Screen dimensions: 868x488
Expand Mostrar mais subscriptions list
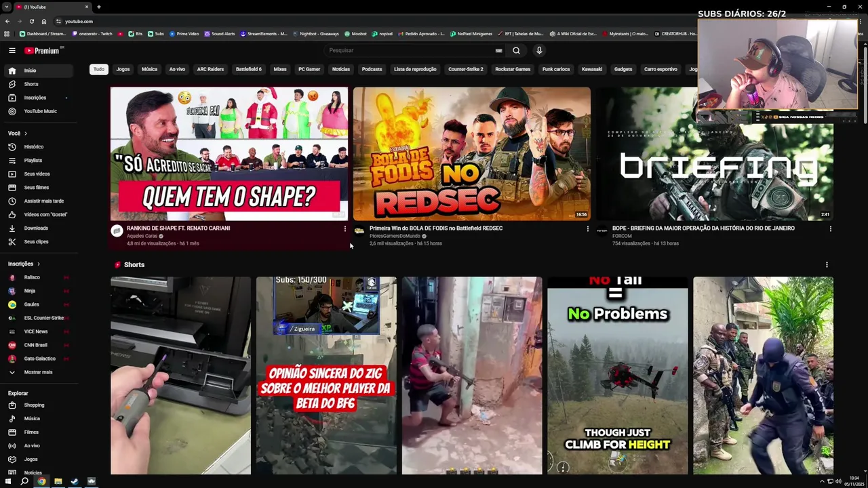pos(39,372)
